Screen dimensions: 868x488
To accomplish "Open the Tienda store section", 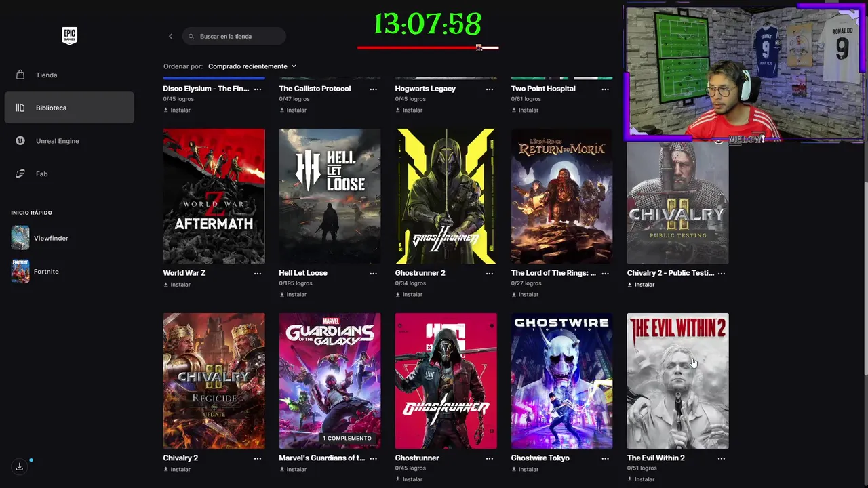I will coord(69,75).
